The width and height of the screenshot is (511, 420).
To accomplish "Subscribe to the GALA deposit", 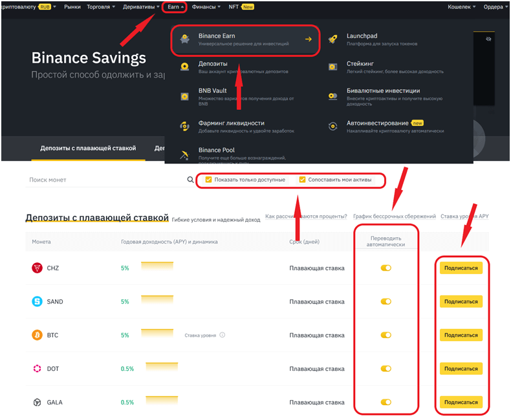I will tap(461, 403).
